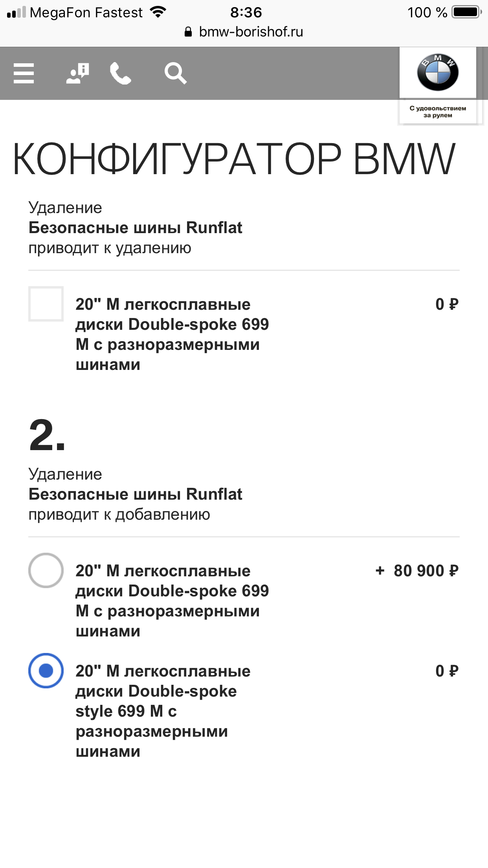Tap the cellular signal strength bars

pos(17,12)
